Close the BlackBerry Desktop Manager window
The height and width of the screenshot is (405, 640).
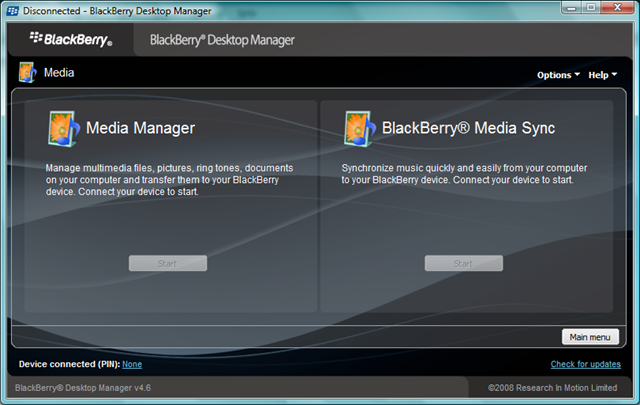[x=618, y=7]
